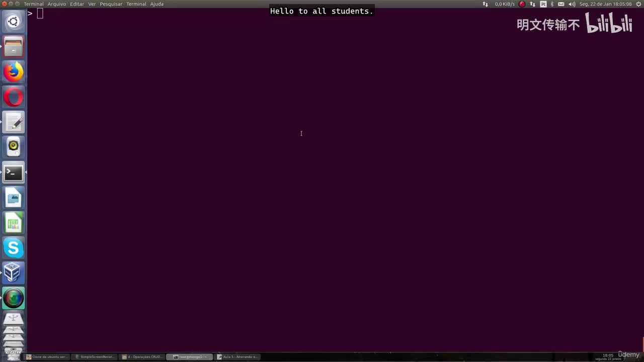Open VirtualBox from the launcher
Image resolution: width=644 pixels, height=362 pixels.
(x=14, y=273)
